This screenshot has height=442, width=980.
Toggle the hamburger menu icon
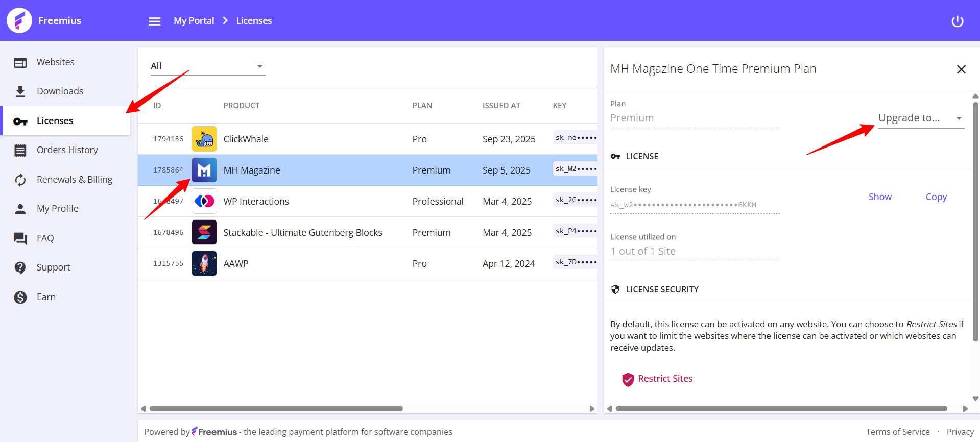click(x=154, y=21)
